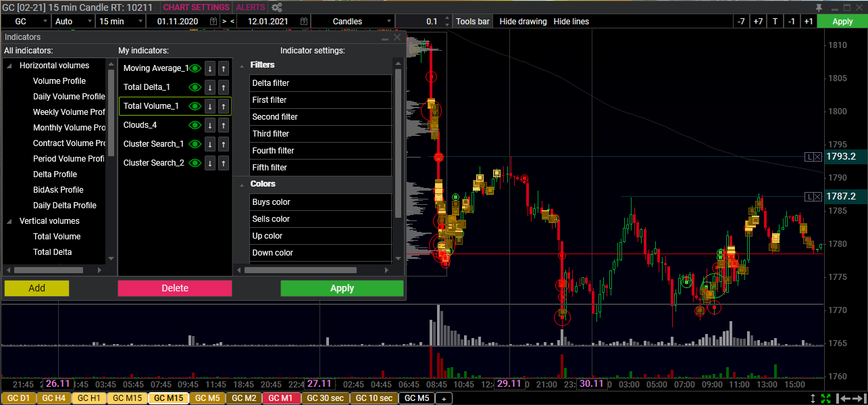Click the stepper arrows on the 0.1 field
868x405 pixels.
(x=446, y=21)
